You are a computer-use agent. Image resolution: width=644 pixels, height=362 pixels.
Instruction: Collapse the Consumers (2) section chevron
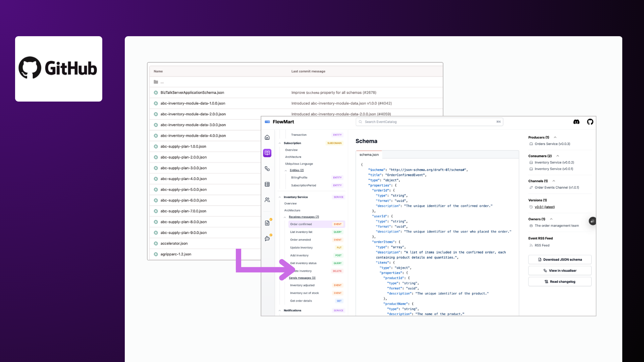(x=557, y=156)
